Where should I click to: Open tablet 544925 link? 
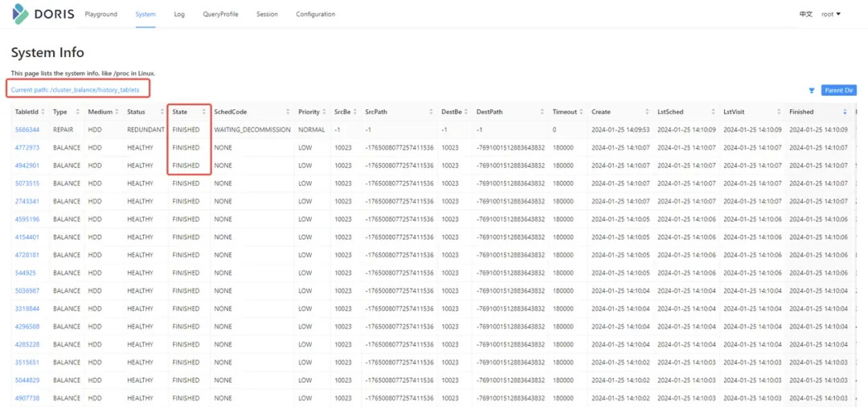point(26,273)
